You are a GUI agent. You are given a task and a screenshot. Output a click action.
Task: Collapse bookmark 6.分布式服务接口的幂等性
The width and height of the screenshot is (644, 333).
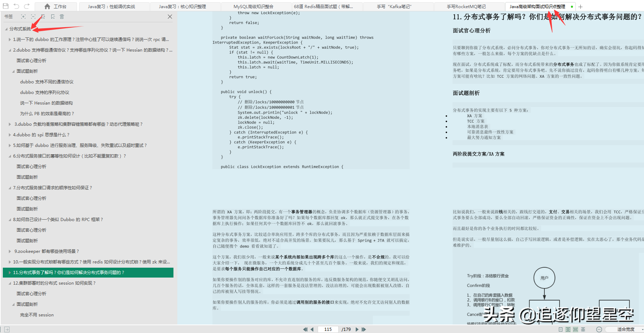pyautogui.click(x=10, y=156)
